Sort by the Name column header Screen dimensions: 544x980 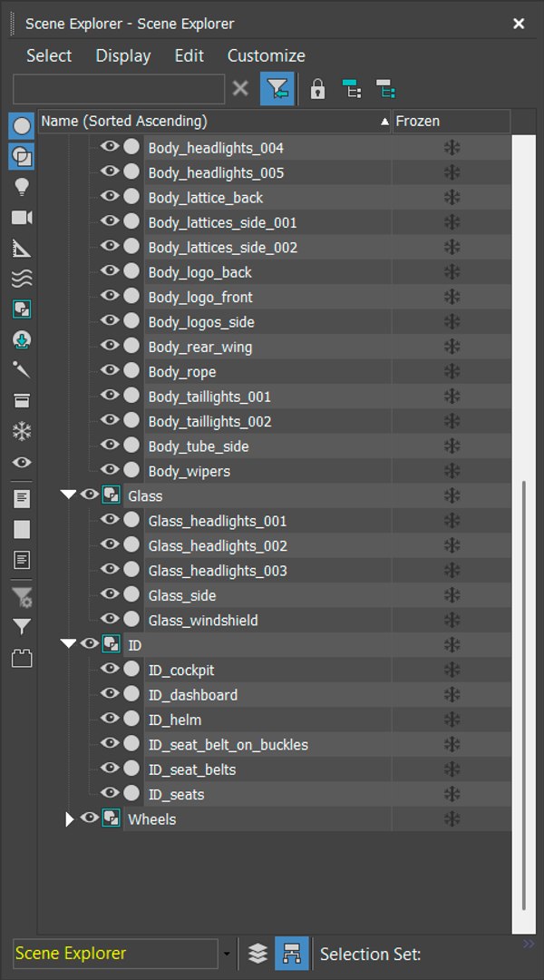(x=215, y=122)
